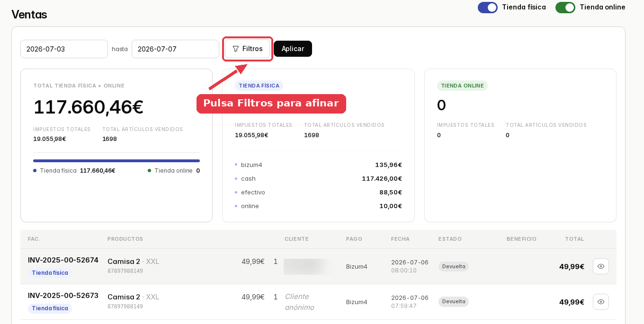This screenshot has width=644, height=324.
Task: Click the PRODUCTOS column header
Action: click(125, 239)
